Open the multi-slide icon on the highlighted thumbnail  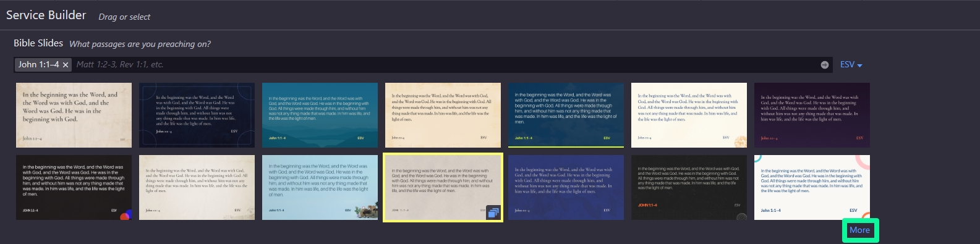(x=493, y=212)
